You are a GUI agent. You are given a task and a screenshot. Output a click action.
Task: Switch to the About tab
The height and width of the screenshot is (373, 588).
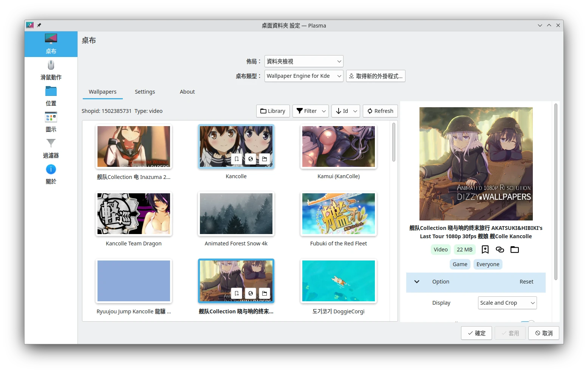click(x=187, y=92)
